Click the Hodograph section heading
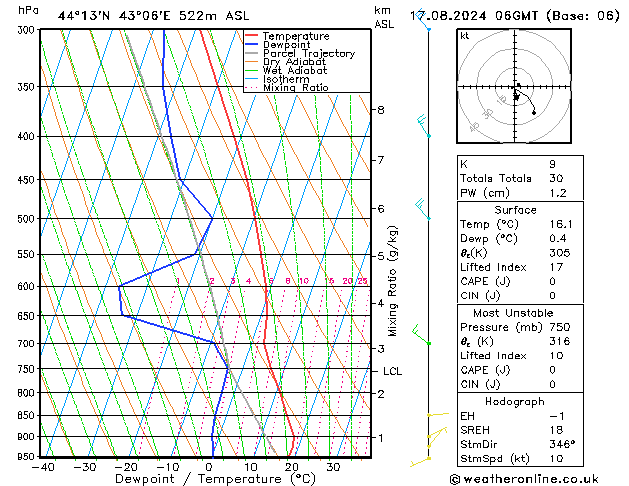The height and width of the screenshot is (486, 629). 515,402
